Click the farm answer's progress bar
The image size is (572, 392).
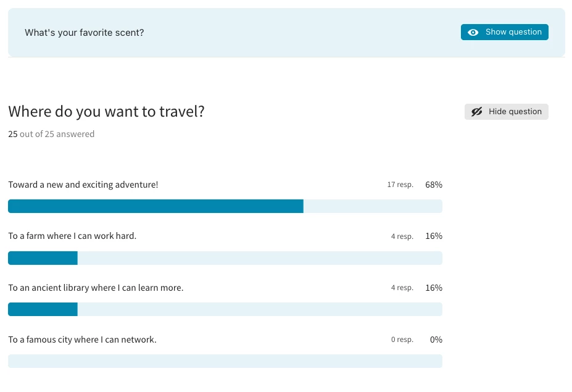tap(225, 258)
